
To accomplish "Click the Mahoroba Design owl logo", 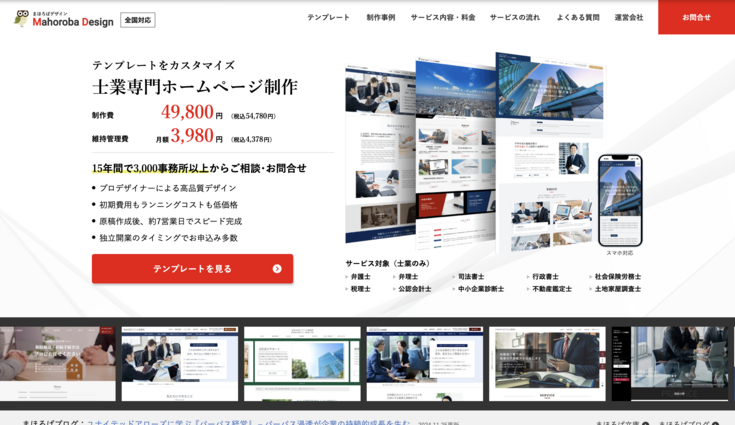I will pos(22,18).
